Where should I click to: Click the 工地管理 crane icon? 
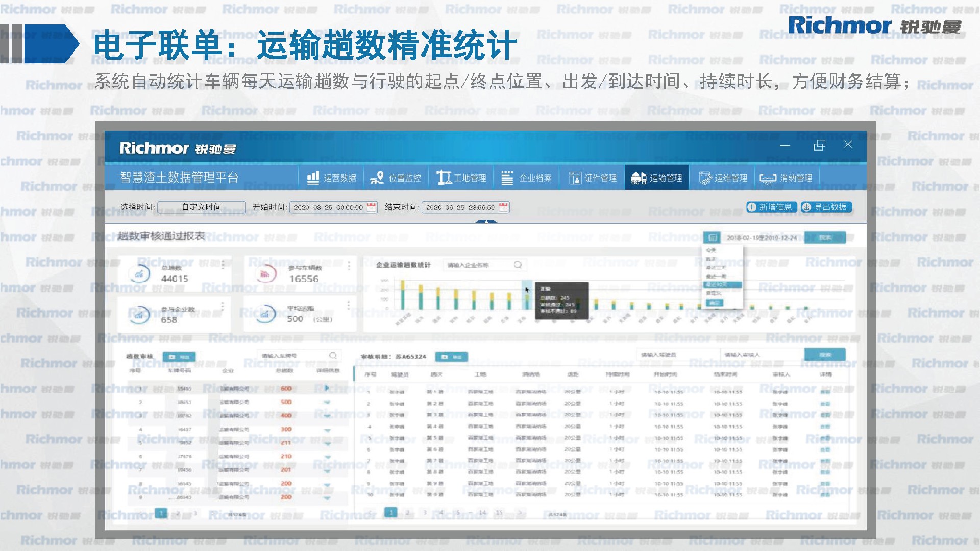point(444,178)
